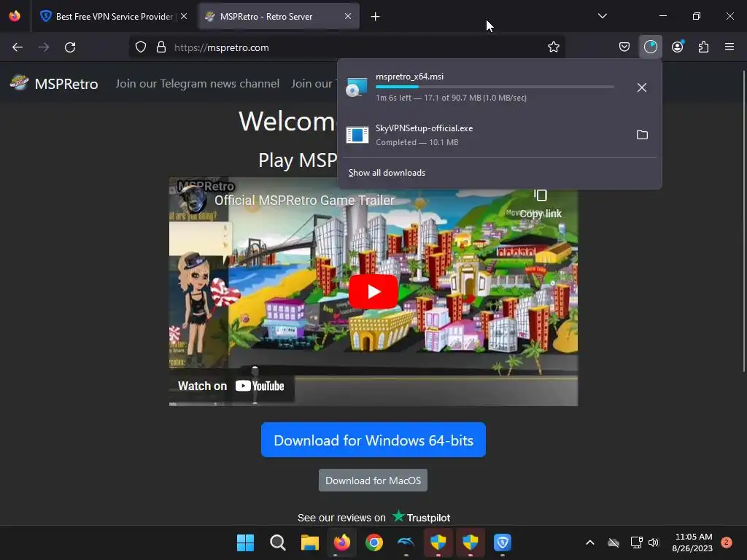Show SkyVPNSetup-official.exe in its folder
This screenshot has width=747, height=560.
coord(642,135)
